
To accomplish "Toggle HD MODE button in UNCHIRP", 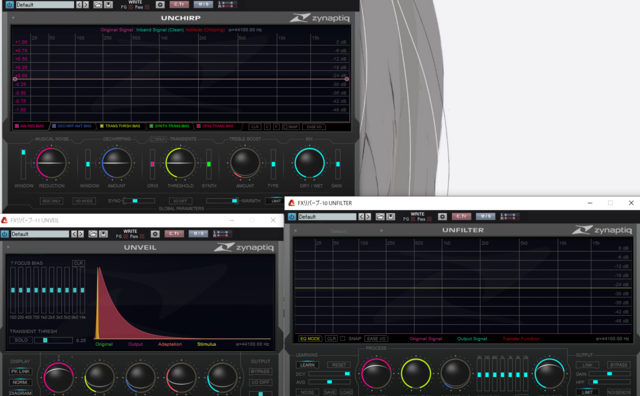I will 84,201.
